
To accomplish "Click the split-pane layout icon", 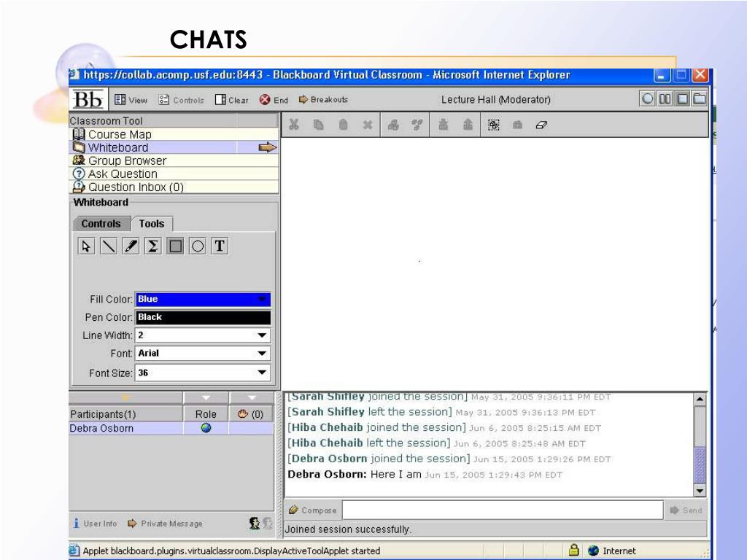I will pos(665,99).
